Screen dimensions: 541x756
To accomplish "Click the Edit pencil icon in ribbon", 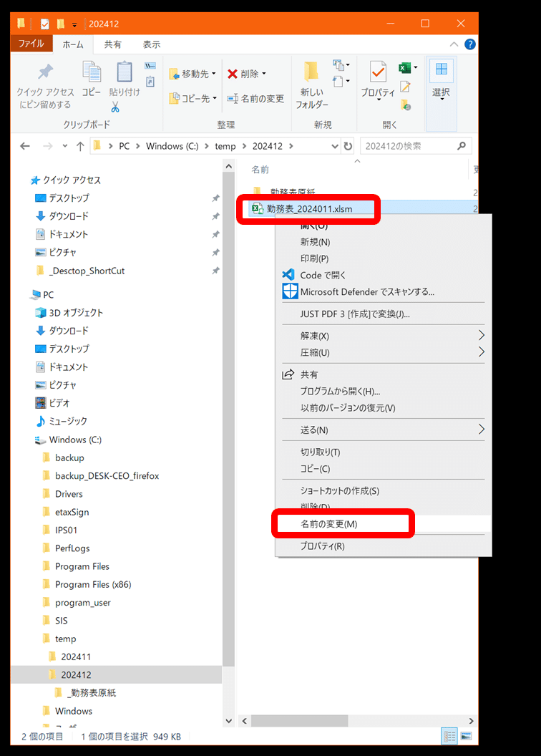I will 405,87.
